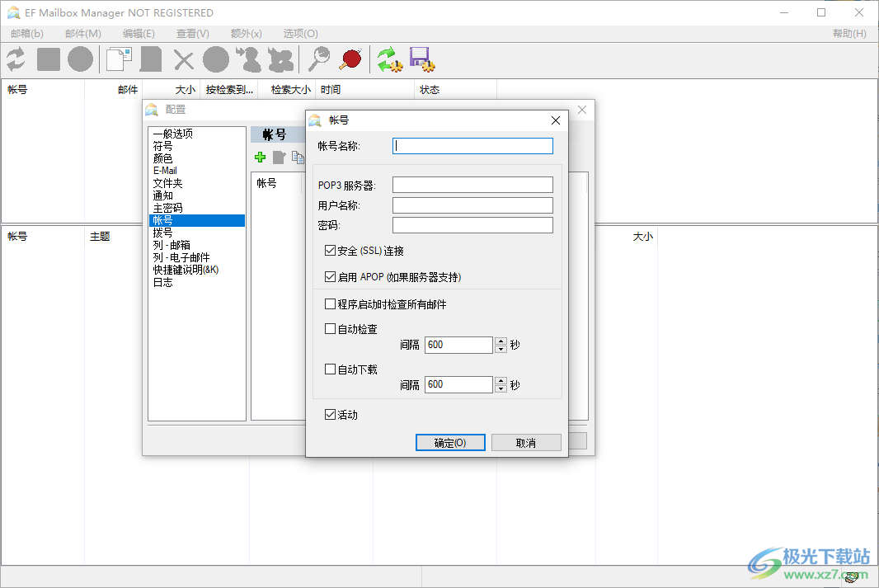Click the 自动下载 间隔 value field
This screenshot has height=588, width=879.
(458, 384)
